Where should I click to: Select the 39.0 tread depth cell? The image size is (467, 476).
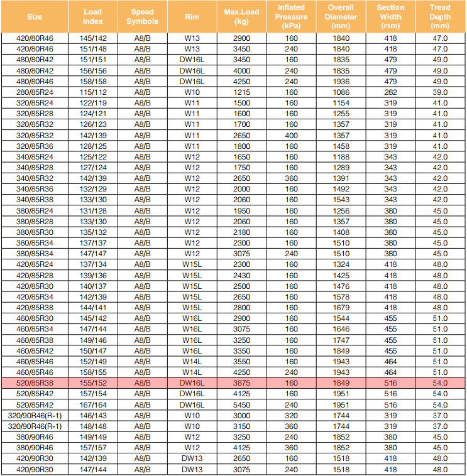(440, 92)
